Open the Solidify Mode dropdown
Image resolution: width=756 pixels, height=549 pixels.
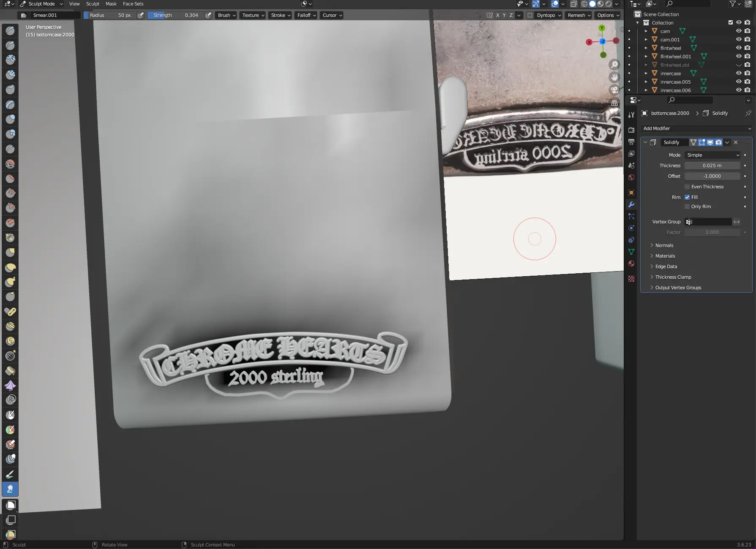[712, 155]
